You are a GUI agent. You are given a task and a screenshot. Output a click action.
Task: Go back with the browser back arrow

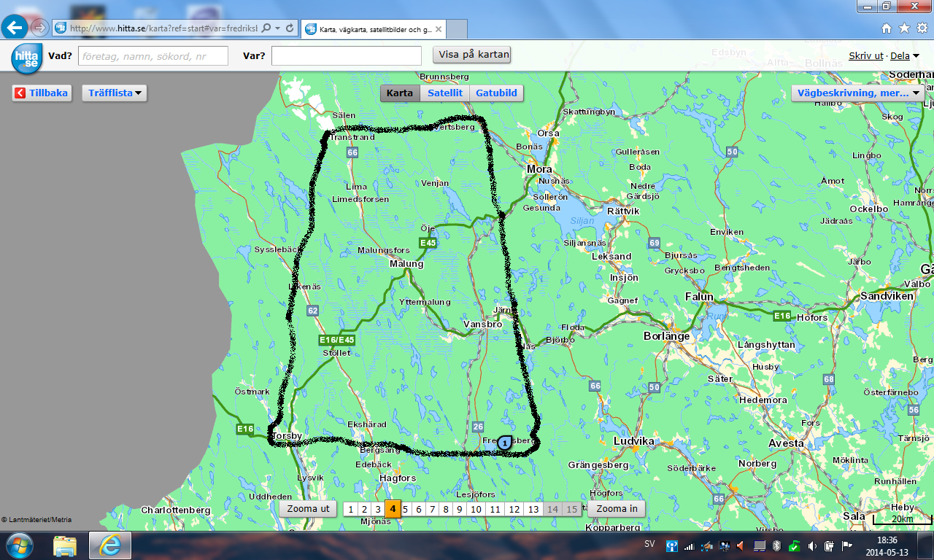coord(15,28)
